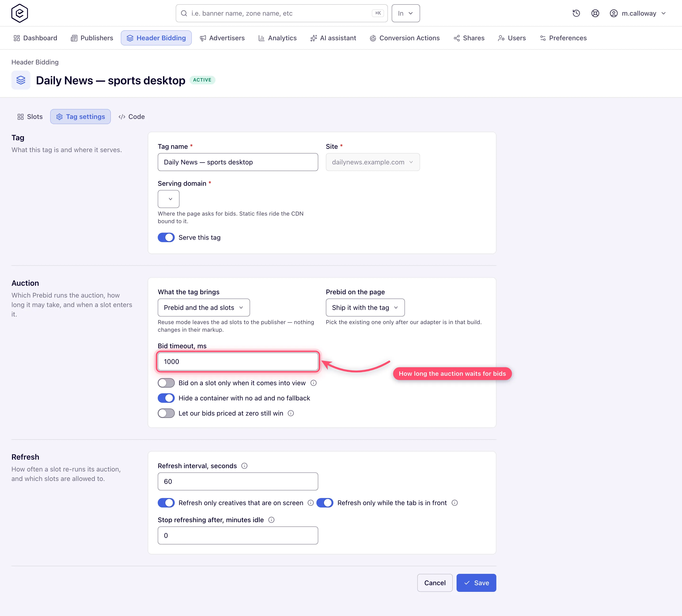
Task: Go to Publishers section
Action: [92, 38]
